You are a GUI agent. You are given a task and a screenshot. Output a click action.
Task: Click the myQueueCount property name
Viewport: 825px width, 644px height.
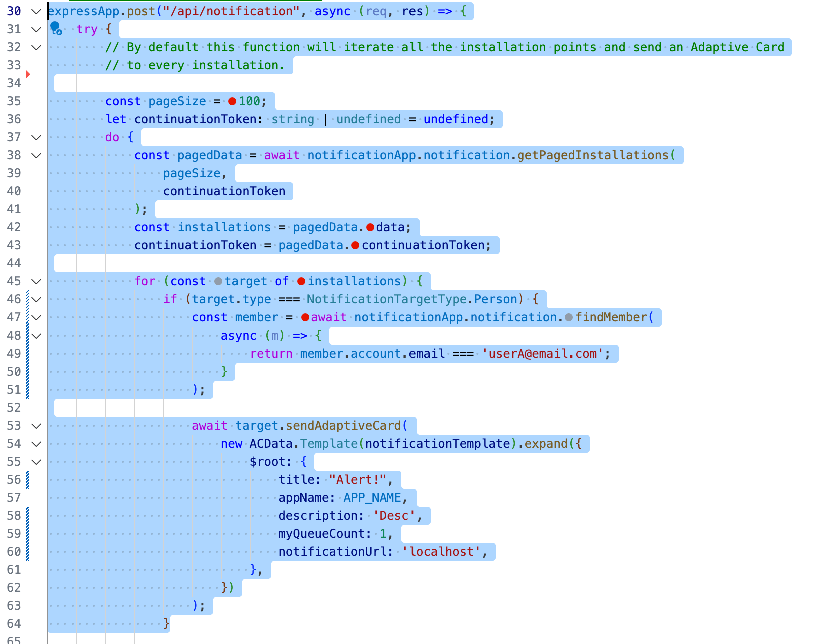(x=322, y=534)
